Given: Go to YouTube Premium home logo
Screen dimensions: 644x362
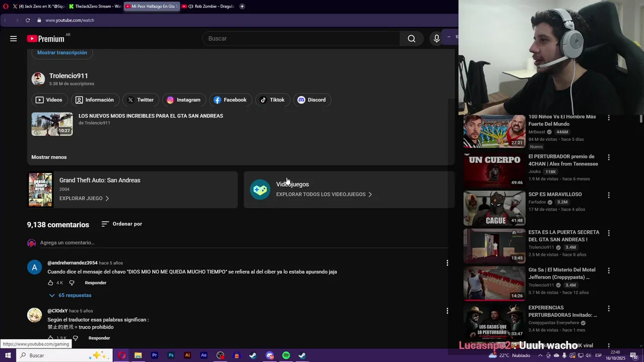Looking at the screenshot, I should (x=46, y=39).
